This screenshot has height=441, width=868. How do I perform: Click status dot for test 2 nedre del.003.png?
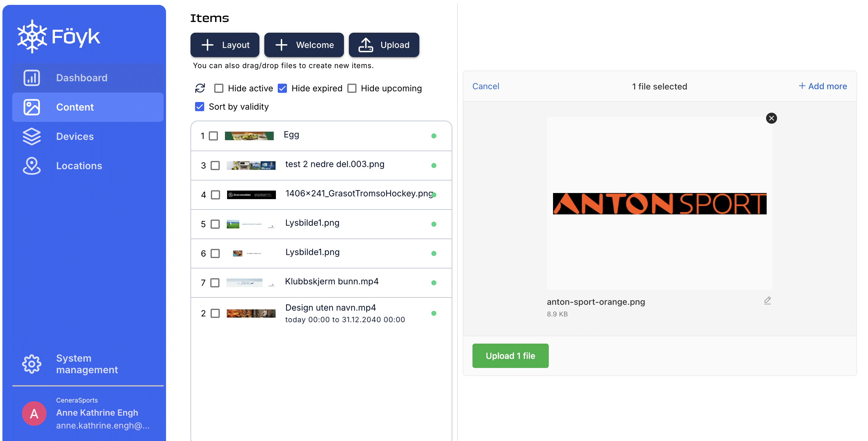point(434,166)
